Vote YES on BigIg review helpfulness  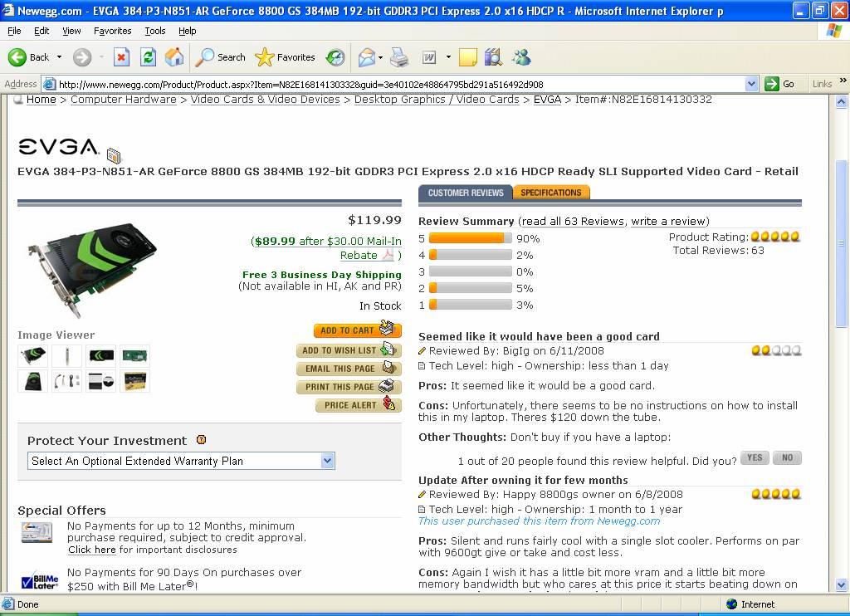coord(755,457)
